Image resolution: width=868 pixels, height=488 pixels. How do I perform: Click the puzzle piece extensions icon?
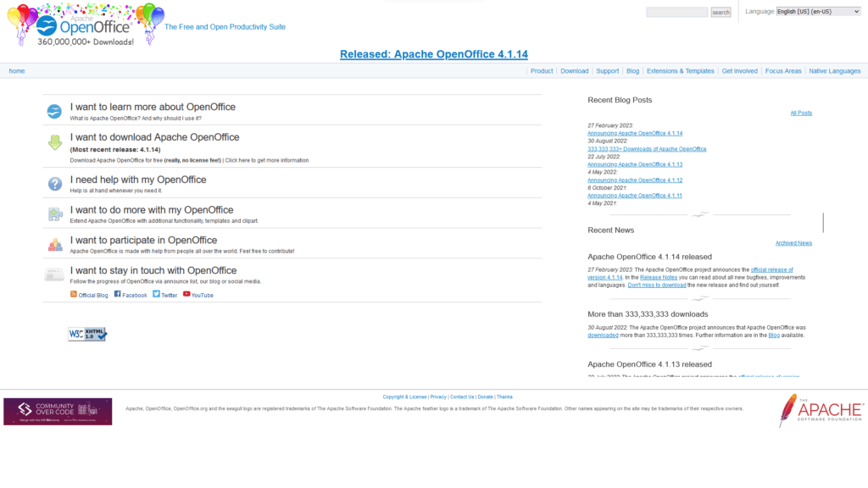(x=55, y=214)
